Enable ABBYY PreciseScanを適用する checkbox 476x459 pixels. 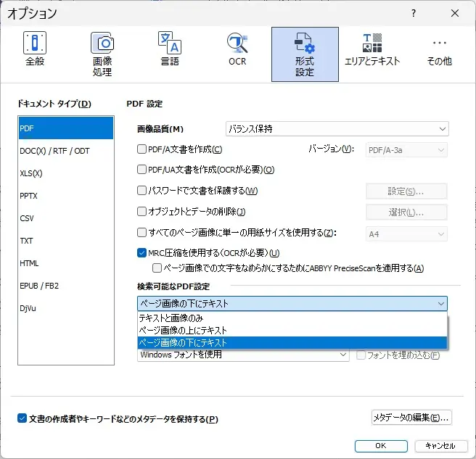[x=157, y=268]
